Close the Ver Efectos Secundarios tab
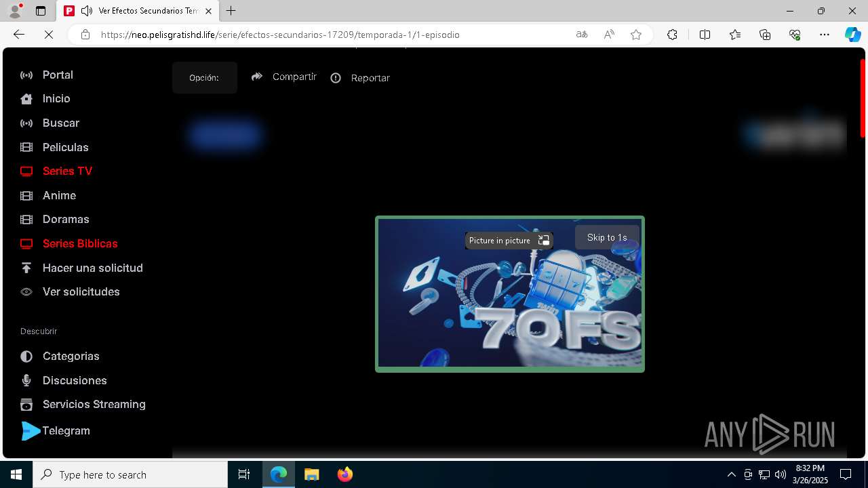Viewport: 868px width, 488px height. (208, 11)
